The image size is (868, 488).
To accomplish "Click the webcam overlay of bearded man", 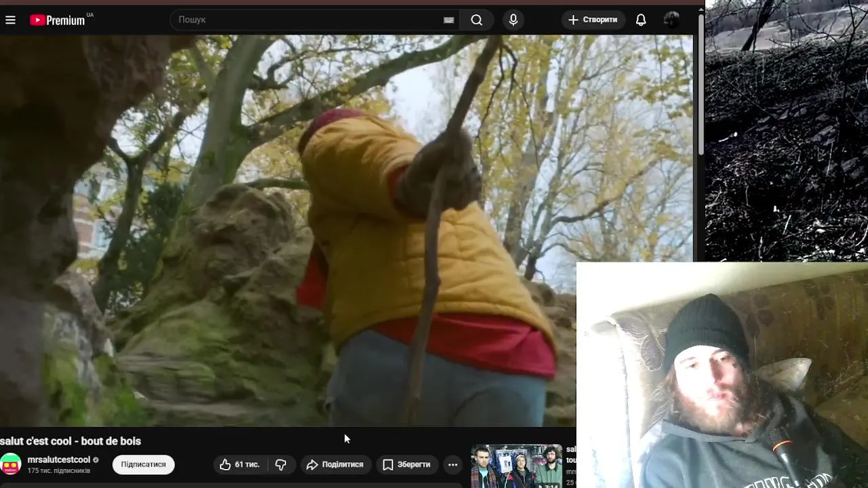I will pyautogui.click(x=722, y=375).
